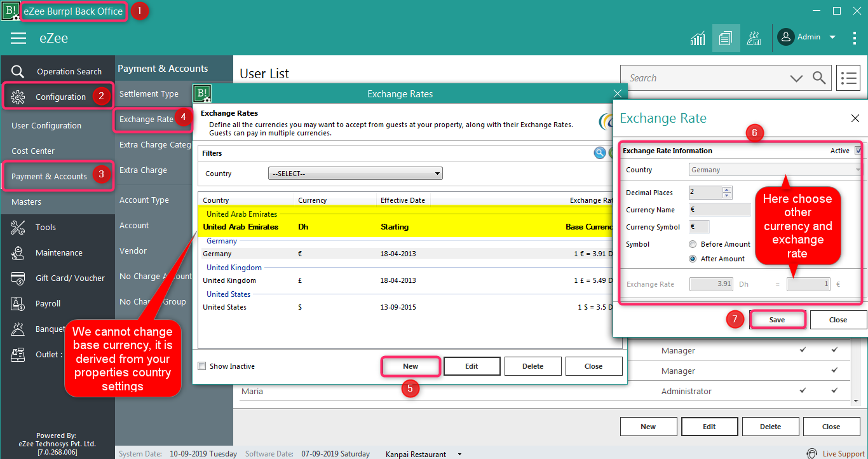Open the hamburger navigation menu
Image resolution: width=868 pixels, height=459 pixels.
(18, 38)
